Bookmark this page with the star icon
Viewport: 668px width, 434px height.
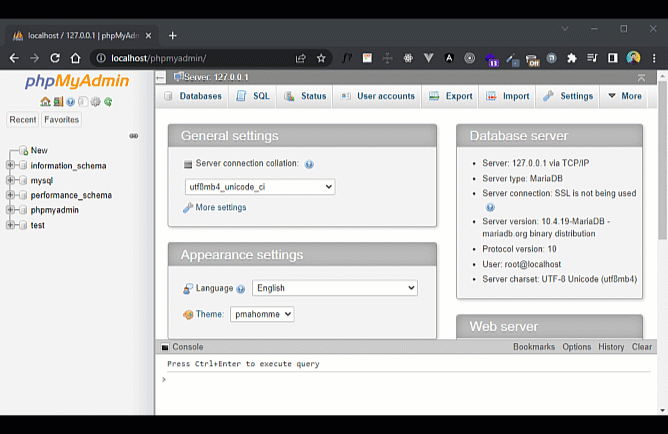point(321,58)
